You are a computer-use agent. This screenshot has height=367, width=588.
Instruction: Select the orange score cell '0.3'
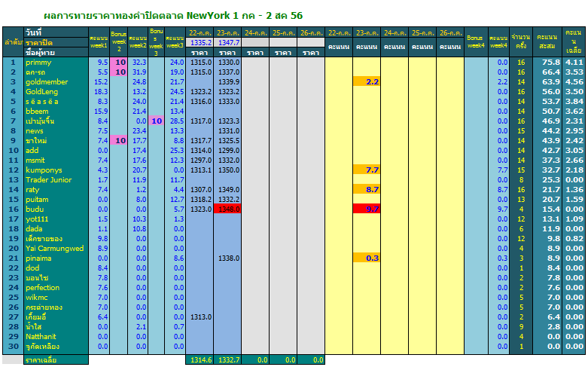point(367,258)
